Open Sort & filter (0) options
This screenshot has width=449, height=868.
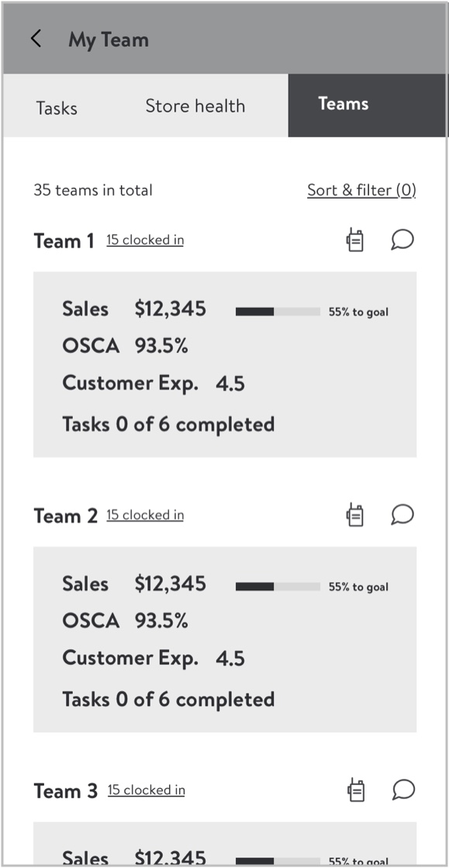[361, 190]
